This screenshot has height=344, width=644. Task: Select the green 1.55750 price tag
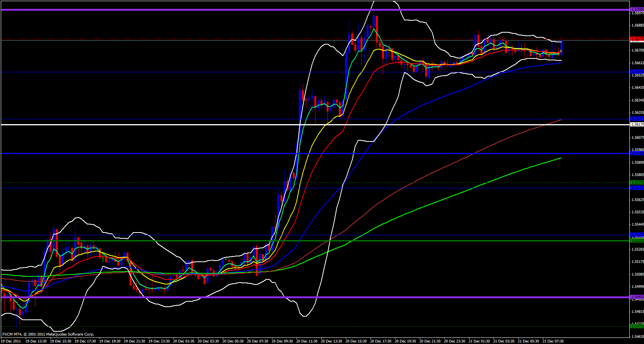(637, 183)
